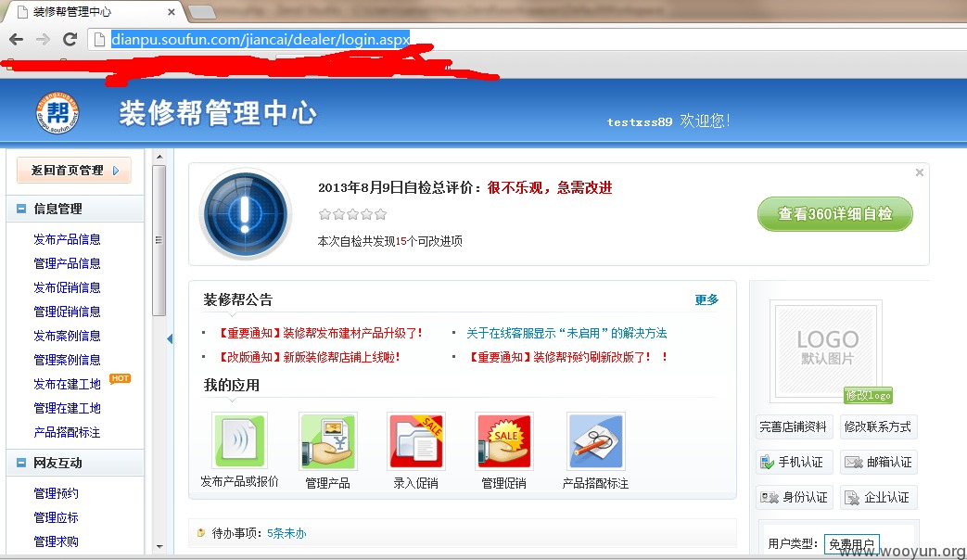The height and width of the screenshot is (560, 967).
Task: Click the address bar URL
Action: [x=261, y=40]
